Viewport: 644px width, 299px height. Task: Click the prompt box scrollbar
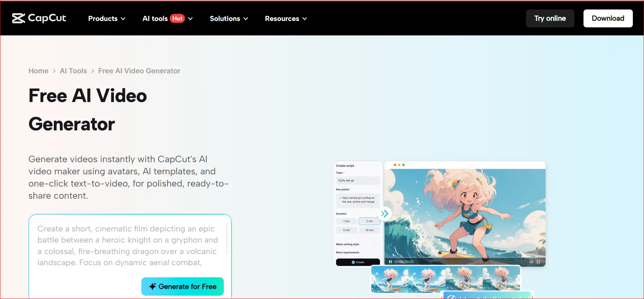tap(226, 238)
